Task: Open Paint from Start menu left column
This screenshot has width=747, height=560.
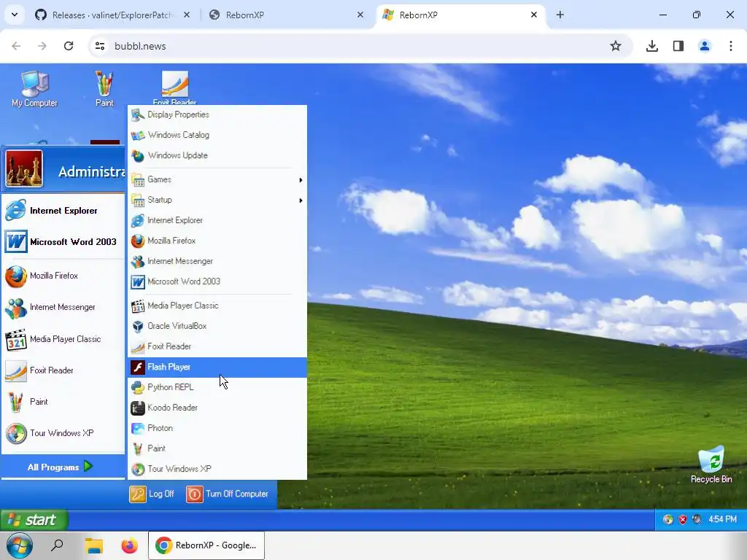Action: tap(63, 402)
